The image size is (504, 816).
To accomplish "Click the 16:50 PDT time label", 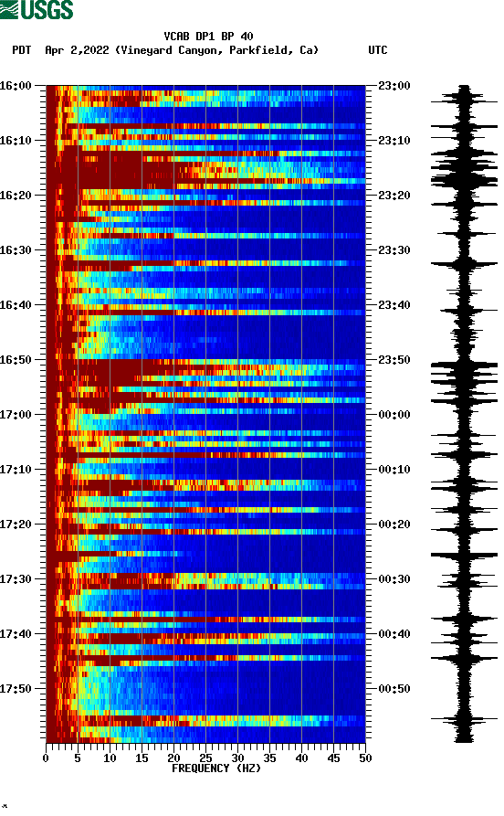I will [x=16, y=360].
